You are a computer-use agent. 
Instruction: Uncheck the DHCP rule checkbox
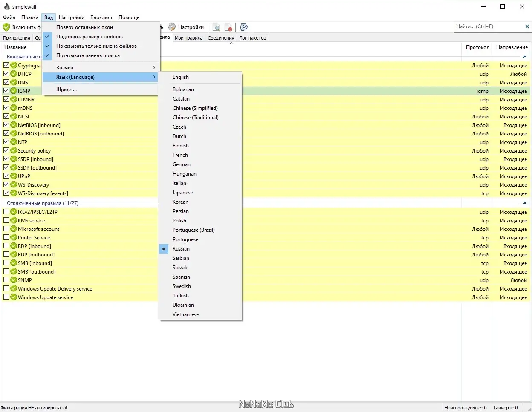tap(6, 74)
